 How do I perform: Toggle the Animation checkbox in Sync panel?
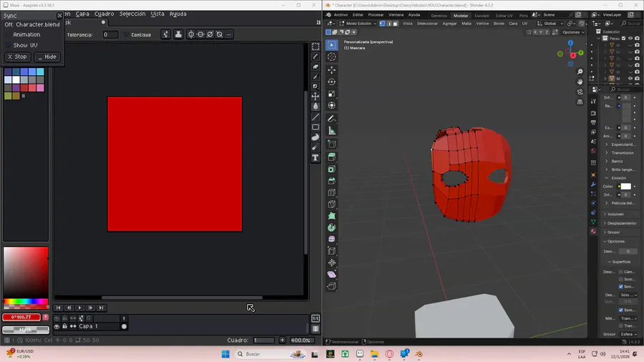tap(9, 34)
